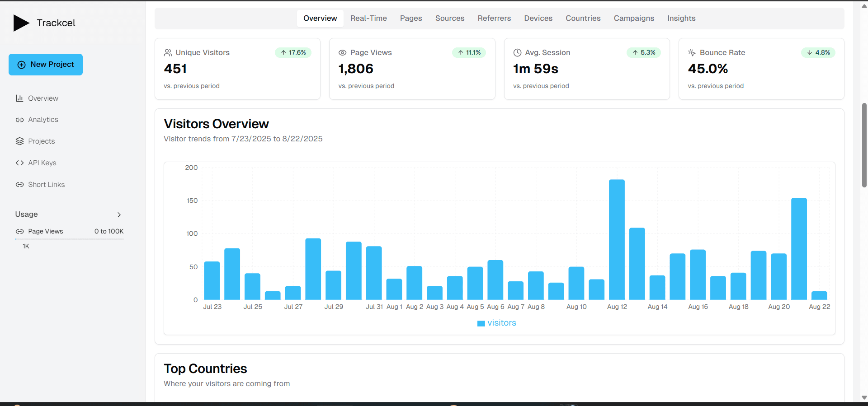Image resolution: width=868 pixels, height=406 pixels.
Task: Click the link icon beside Analytics
Action: point(19,120)
